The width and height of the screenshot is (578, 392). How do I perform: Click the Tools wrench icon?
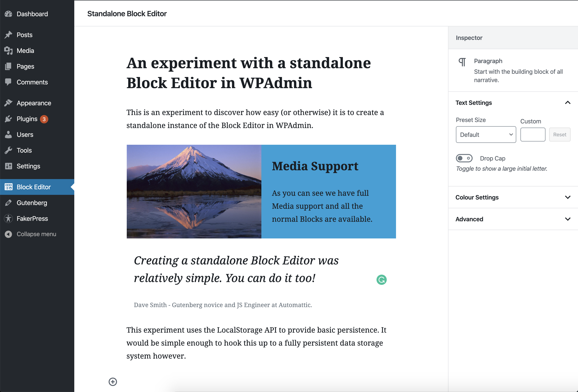pos(8,150)
